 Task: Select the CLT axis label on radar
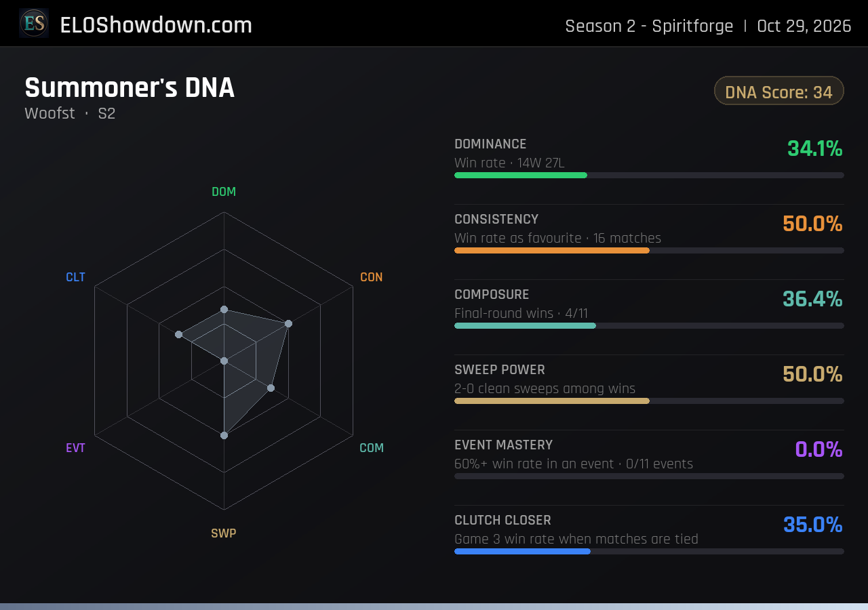[x=76, y=277]
